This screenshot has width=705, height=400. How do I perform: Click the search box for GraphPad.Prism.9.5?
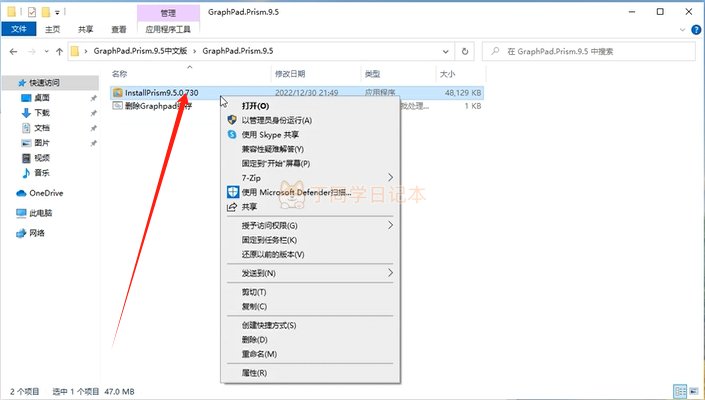pos(589,51)
